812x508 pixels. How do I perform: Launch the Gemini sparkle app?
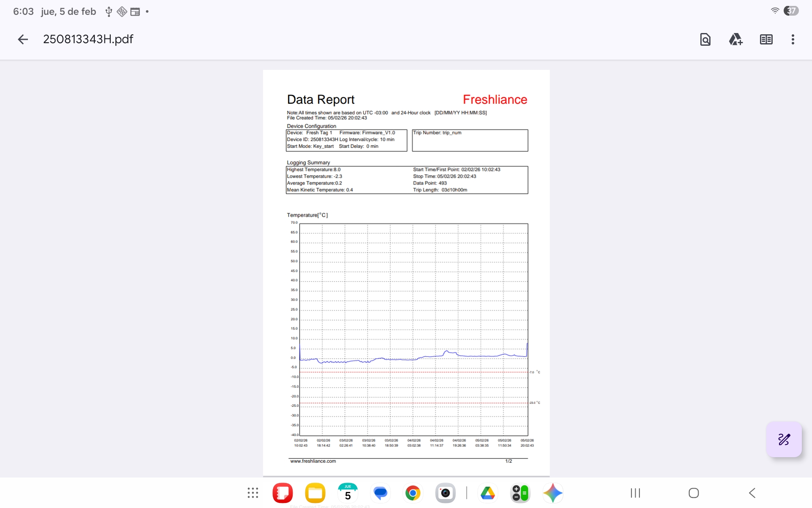tap(553, 493)
